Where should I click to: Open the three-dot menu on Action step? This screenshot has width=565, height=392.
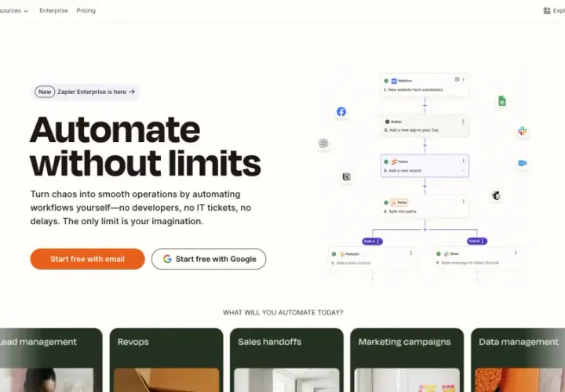tap(464, 122)
